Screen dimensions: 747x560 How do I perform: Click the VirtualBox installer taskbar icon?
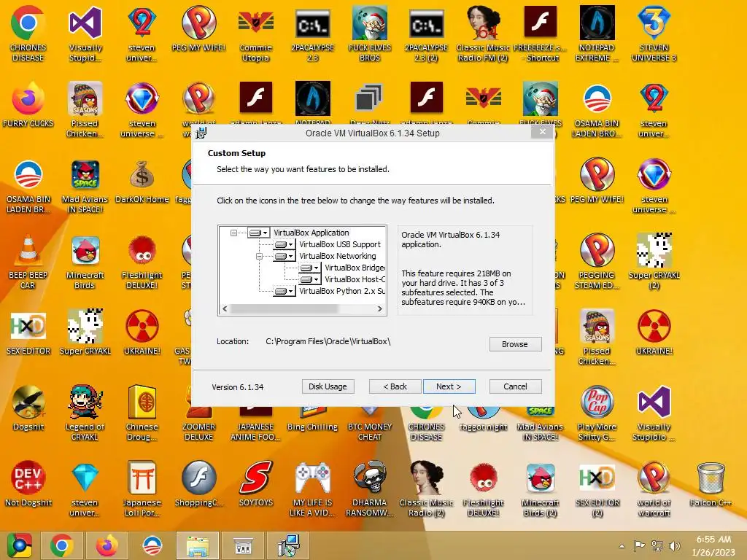[288, 545]
